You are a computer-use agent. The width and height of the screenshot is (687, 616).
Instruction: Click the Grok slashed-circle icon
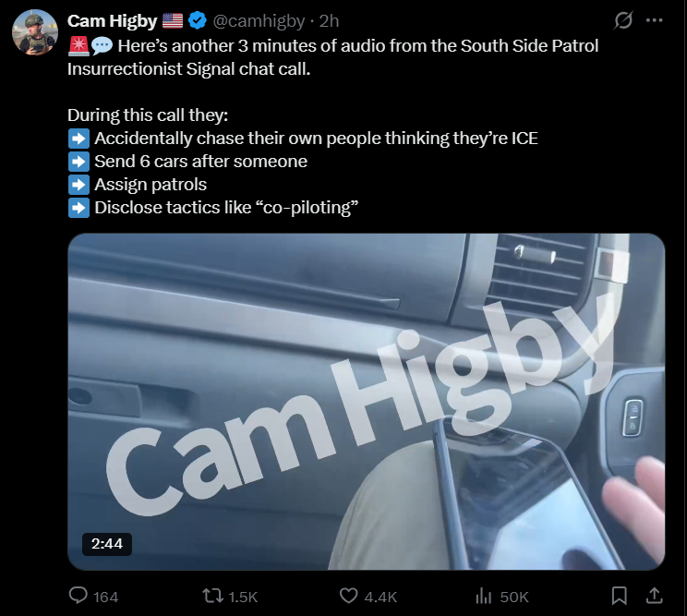tap(623, 20)
